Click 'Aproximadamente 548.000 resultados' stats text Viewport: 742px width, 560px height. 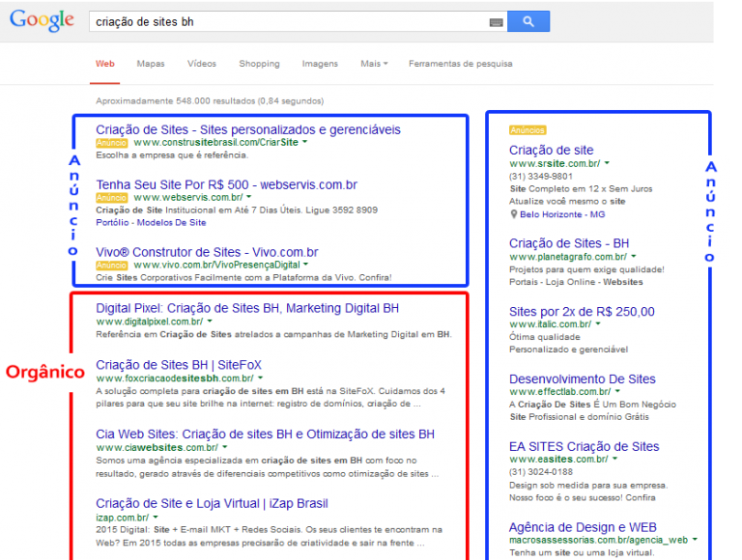tap(210, 100)
